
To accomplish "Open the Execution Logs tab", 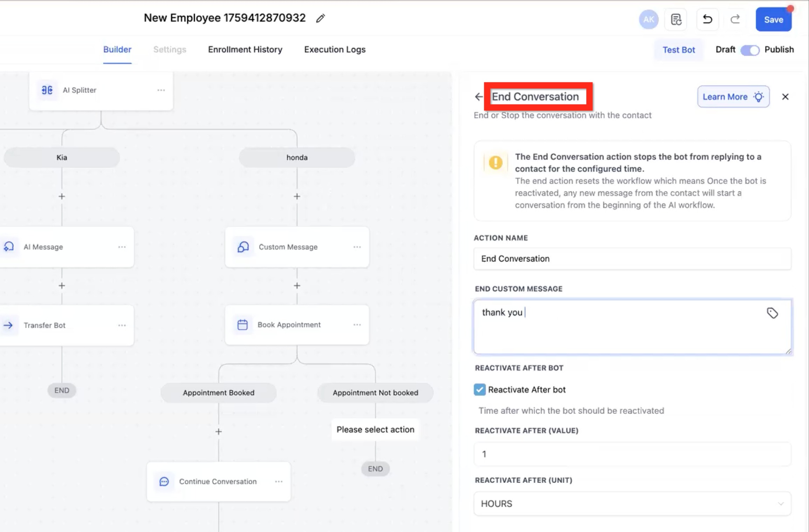I will click(335, 49).
